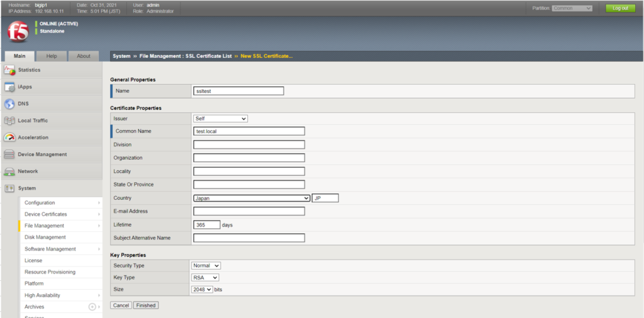Click the iApps sidebar icon

pyautogui.click(x=9, y=87)
